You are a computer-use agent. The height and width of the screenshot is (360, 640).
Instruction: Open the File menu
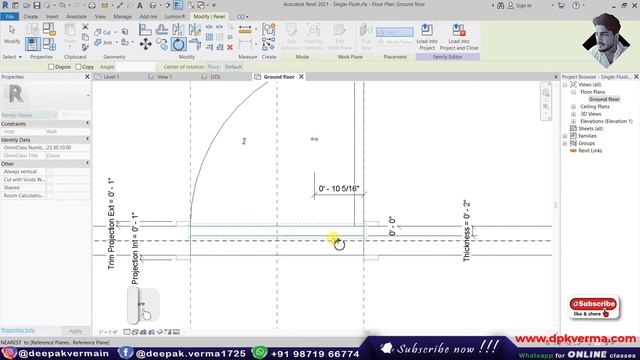9,17
